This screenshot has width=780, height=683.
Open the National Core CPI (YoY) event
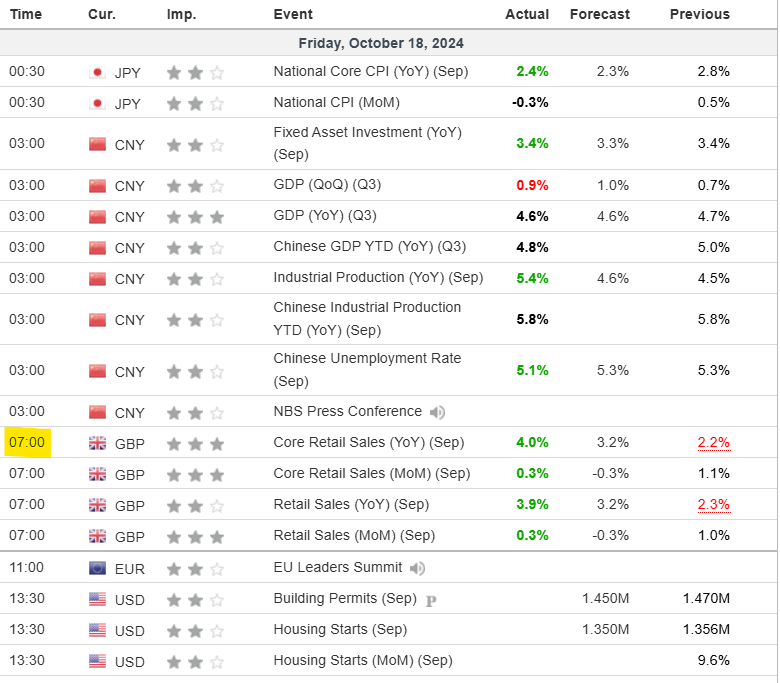(370, 72)
